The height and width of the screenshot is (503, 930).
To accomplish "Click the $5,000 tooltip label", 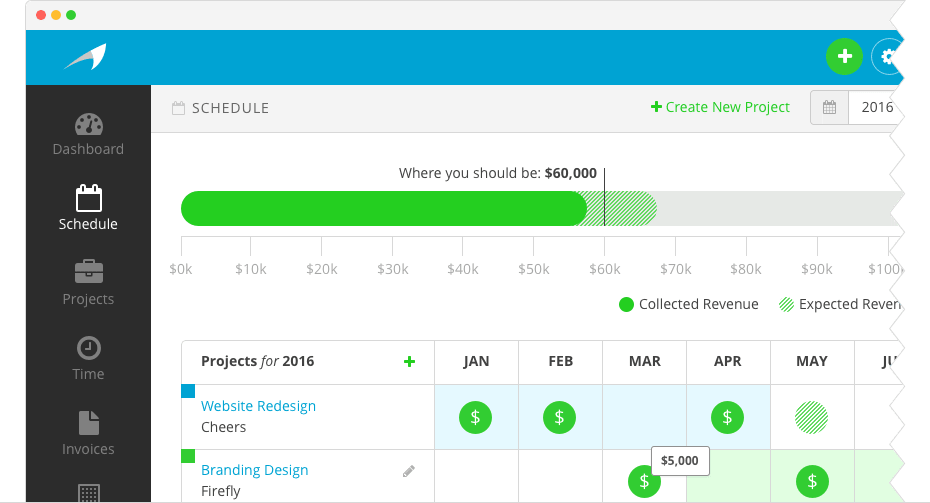I will tap(680, 461).
